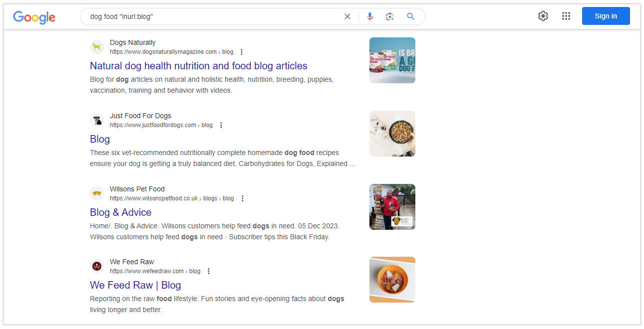Viewport: 644px width, 329px height.
Task: Click the dog food bowl thumbnail
Action: pos(392,134)
